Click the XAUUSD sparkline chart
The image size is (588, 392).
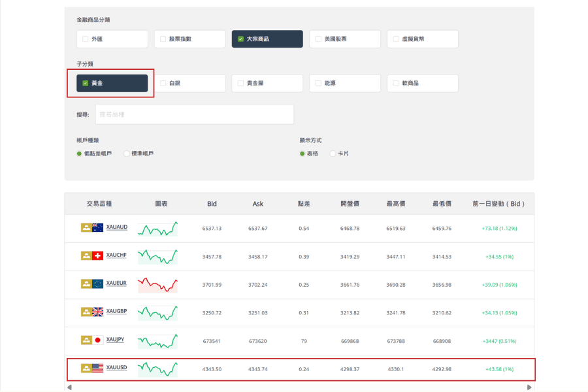tap(158, 369)
